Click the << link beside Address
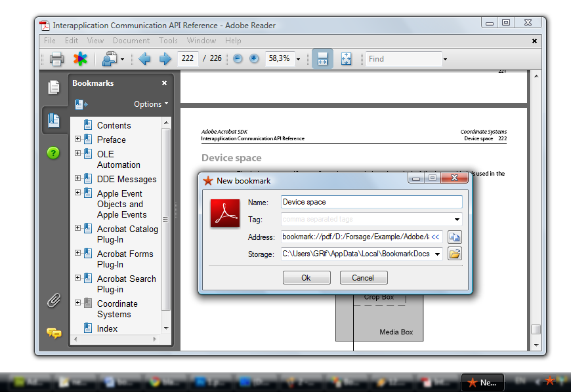This screenshot has width=571, height=392. (x=435, y=237)
